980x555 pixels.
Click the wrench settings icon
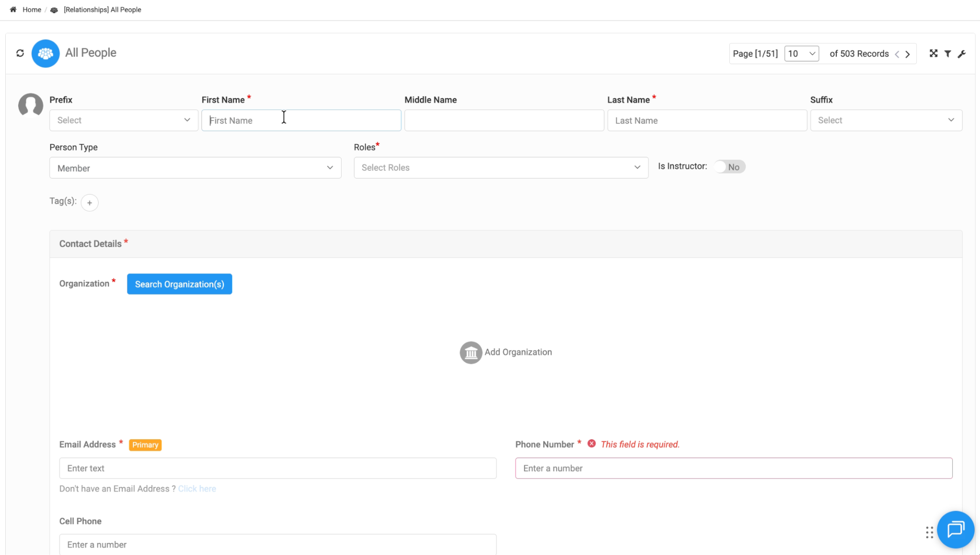pyautogui.click(x=961, y=54)
